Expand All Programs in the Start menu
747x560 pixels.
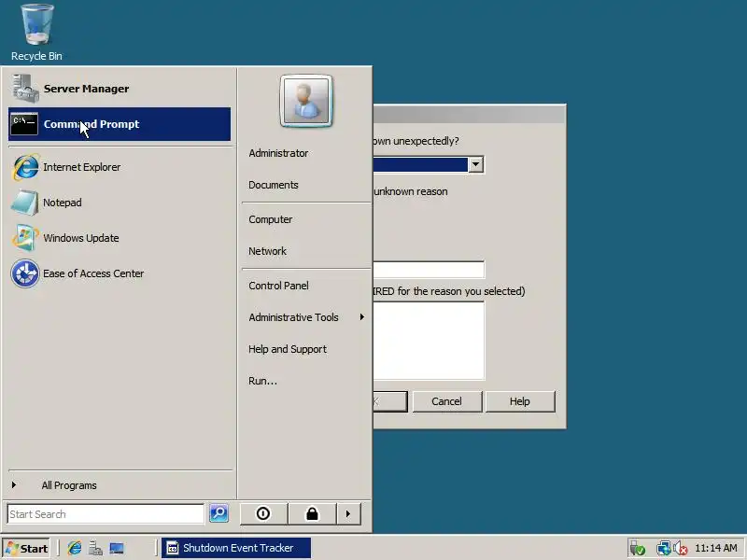120,485
